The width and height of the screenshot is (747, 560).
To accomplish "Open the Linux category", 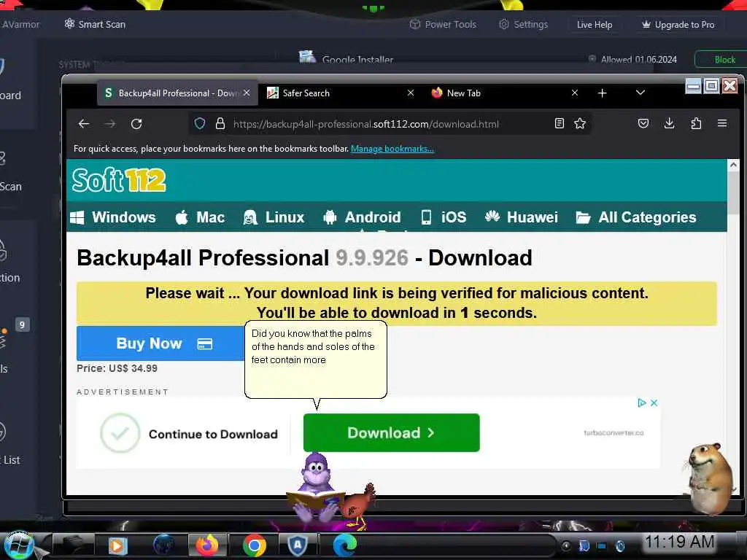I will click(274, 217).
